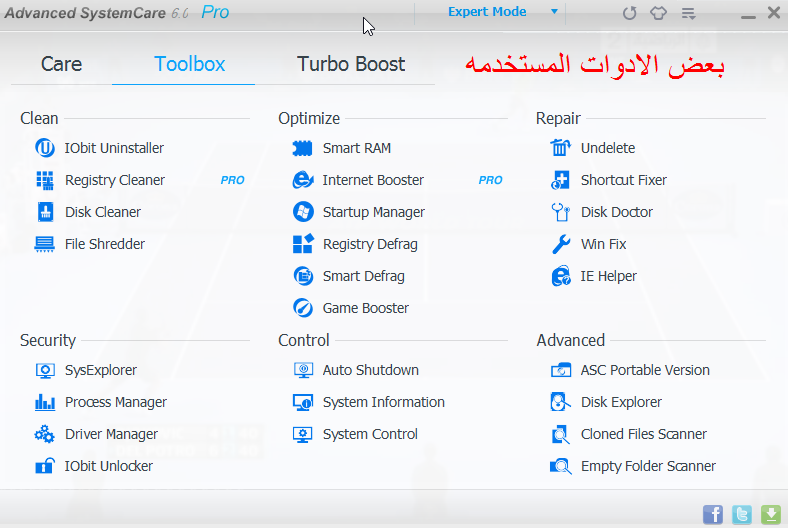This screenshot has height=528, width=788.
Task: Open Process Manager chart icon
Action: point(45,402)
